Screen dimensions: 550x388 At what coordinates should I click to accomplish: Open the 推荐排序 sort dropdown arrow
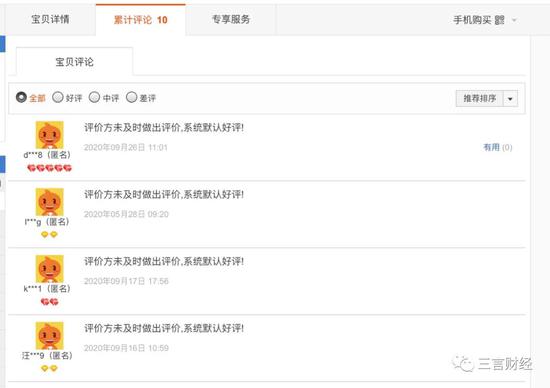click(x=510, y=99)
